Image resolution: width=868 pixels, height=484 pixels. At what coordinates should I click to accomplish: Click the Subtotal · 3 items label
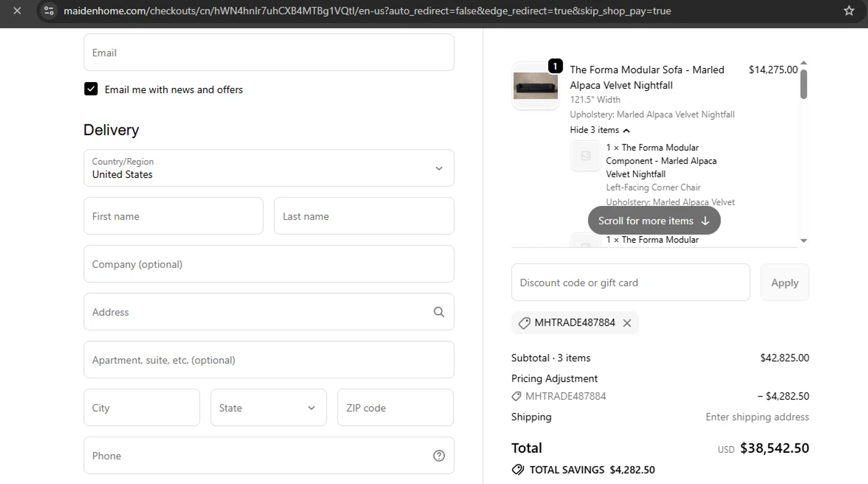[x=551, y=358]
